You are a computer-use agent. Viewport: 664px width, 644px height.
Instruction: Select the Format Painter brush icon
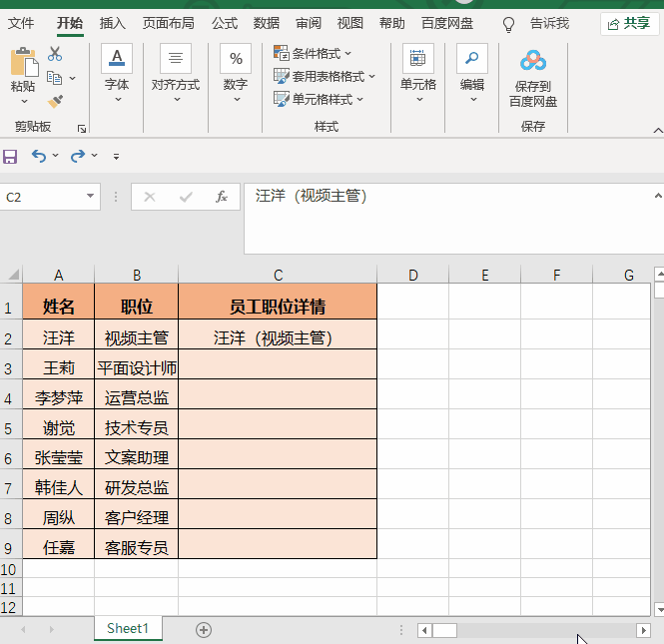[x=55, y=101]
